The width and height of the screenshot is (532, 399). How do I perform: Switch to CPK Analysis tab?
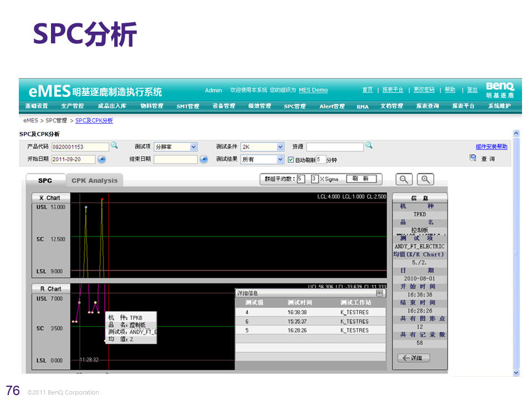click(x=94, y=181)
